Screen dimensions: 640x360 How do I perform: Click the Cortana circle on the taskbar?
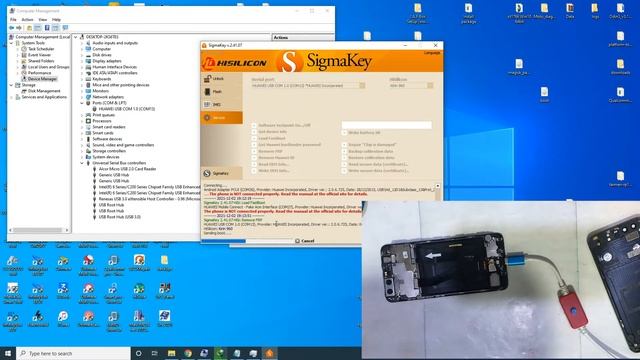coord(138,353)
